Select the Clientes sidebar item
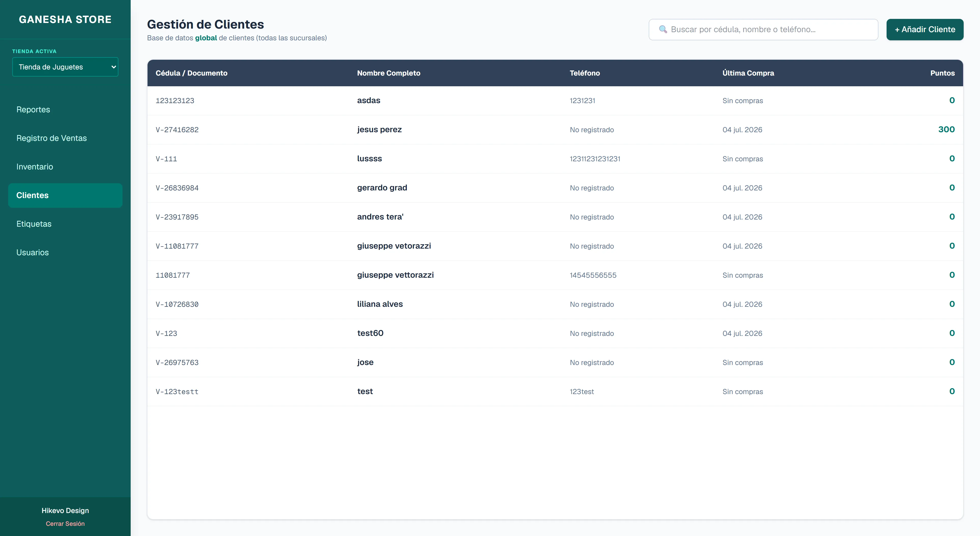980x536 pixels. pos(65,195)
